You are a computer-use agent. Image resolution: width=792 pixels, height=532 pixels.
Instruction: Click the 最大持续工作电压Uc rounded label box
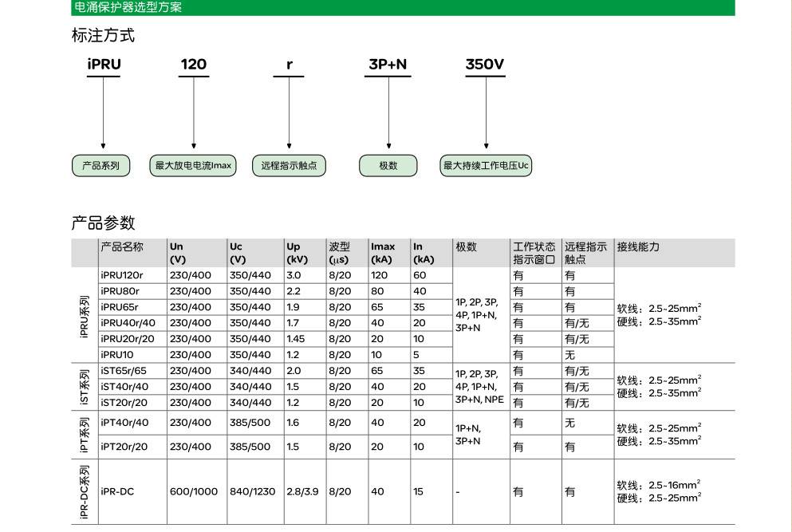pos(486,166)
